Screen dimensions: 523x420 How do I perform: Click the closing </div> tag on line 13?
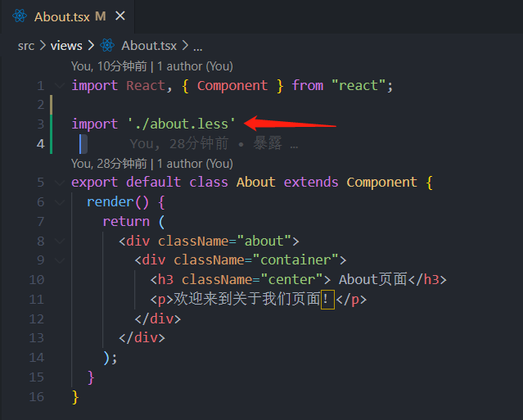142,338
